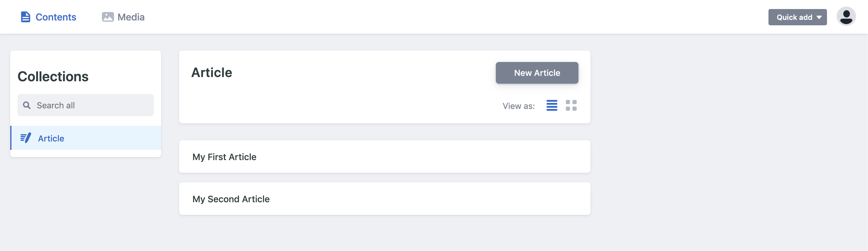This screenshot has height=251, width=868.
Task: Create a New Article
Action: (537, 73)
